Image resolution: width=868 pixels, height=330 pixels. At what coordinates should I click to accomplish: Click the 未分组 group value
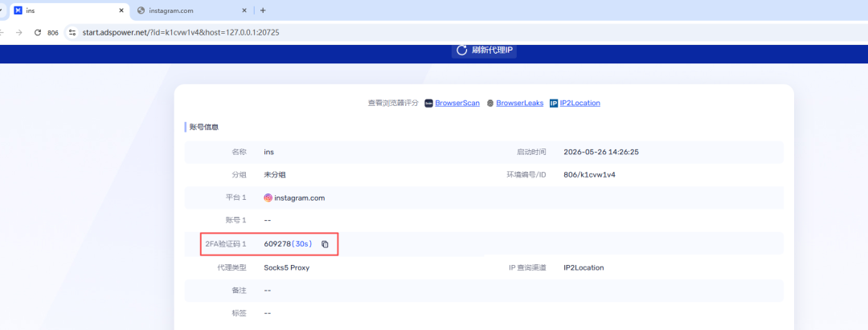(x=275, y=175)
